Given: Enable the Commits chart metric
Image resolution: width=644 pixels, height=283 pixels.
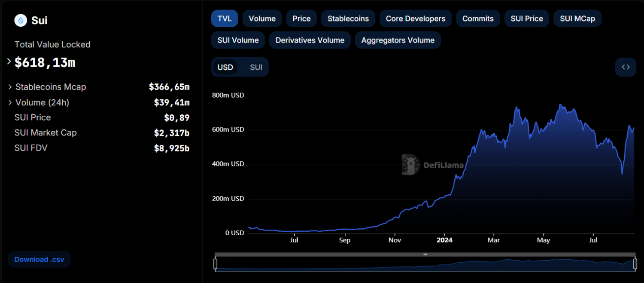Looking at the screenshot, I should (478, 18).
